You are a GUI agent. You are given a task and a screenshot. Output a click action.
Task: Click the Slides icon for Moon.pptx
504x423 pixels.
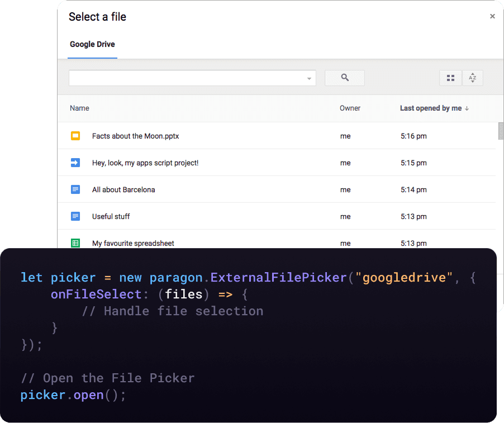75,136
